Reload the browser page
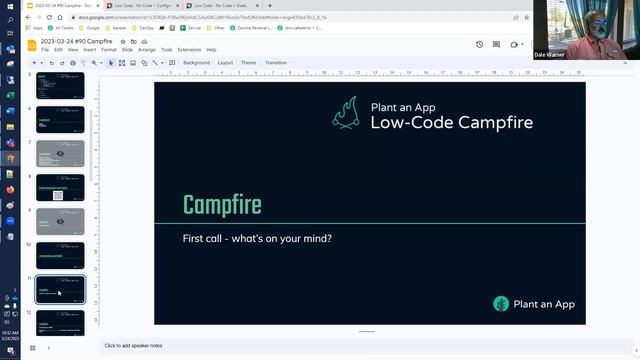 [x=49, y=18]
